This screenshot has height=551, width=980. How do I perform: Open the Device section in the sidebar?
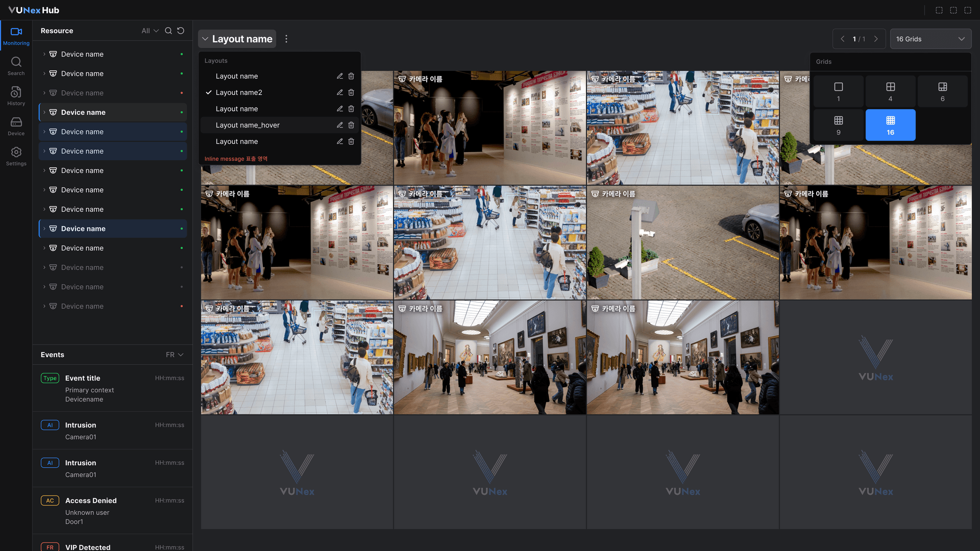pyautogui.click(x=16, y=126)
